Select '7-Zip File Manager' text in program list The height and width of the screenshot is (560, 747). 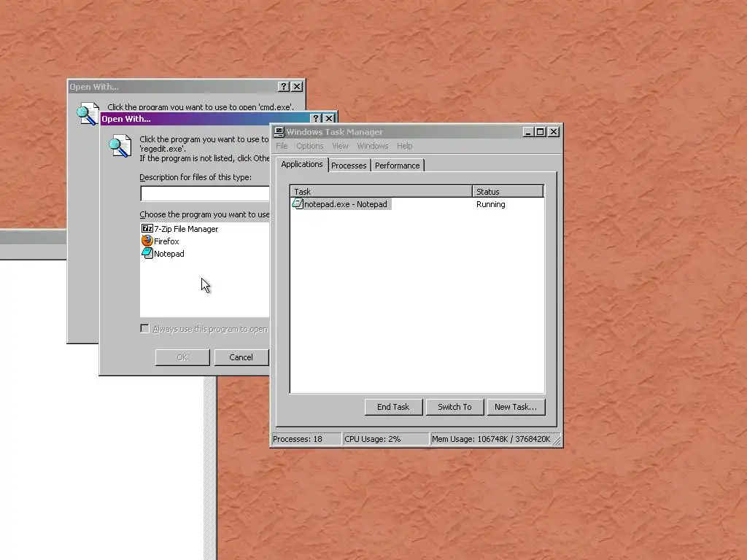186,229
